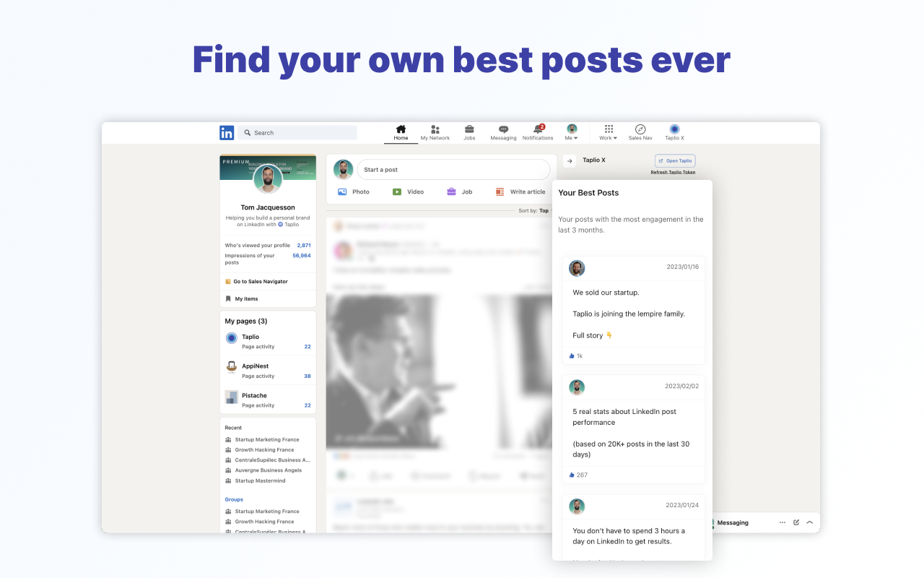The width and height of the screenshot is (924, 578).
Task: Click the Job briefcase button
Action: coord(459,192)
